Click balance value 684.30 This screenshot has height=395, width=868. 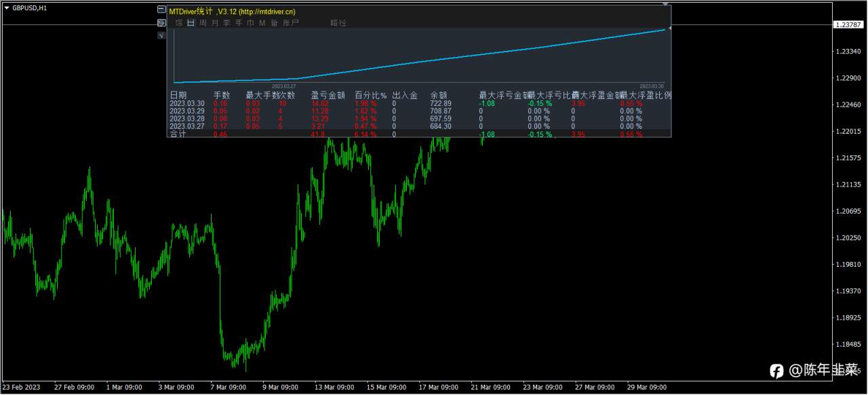(441, 126)
